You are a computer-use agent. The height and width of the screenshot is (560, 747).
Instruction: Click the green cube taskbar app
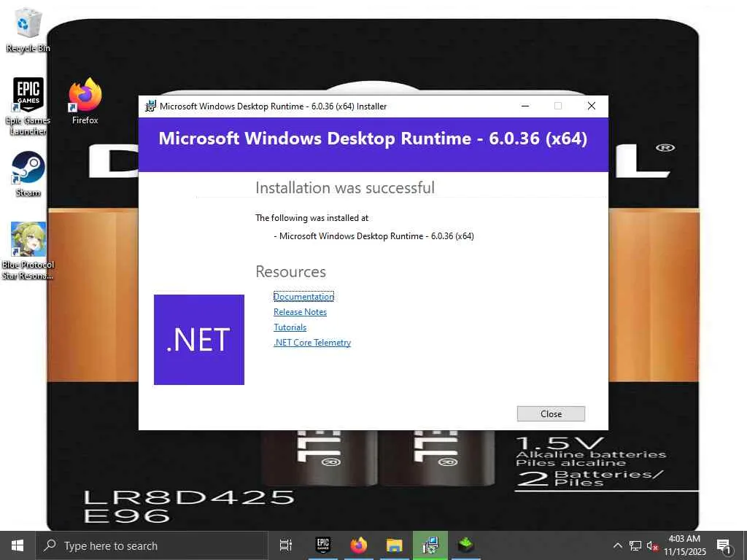pyautogui.click(x=465, y=545)
